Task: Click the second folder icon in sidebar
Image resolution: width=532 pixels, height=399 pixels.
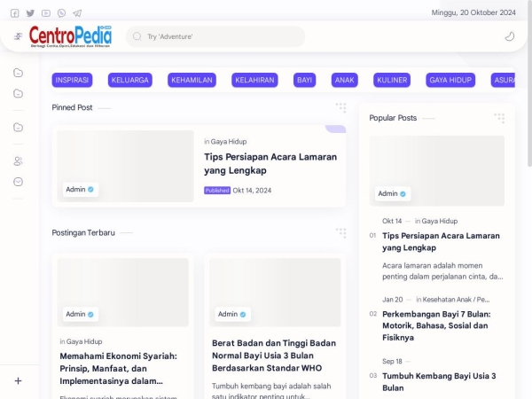Action: tap(18, 93)
